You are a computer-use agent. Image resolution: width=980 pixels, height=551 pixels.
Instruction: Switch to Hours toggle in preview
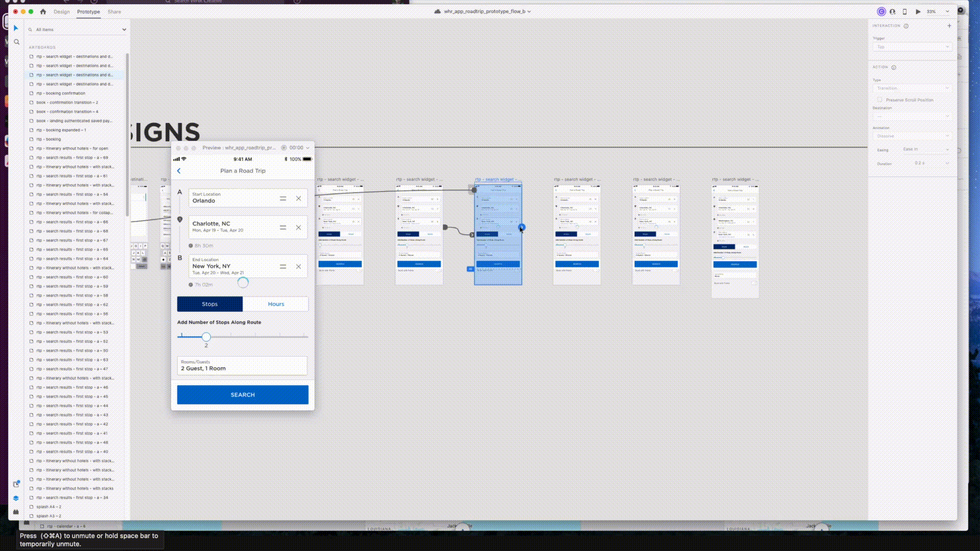click(x=276, y=304)
